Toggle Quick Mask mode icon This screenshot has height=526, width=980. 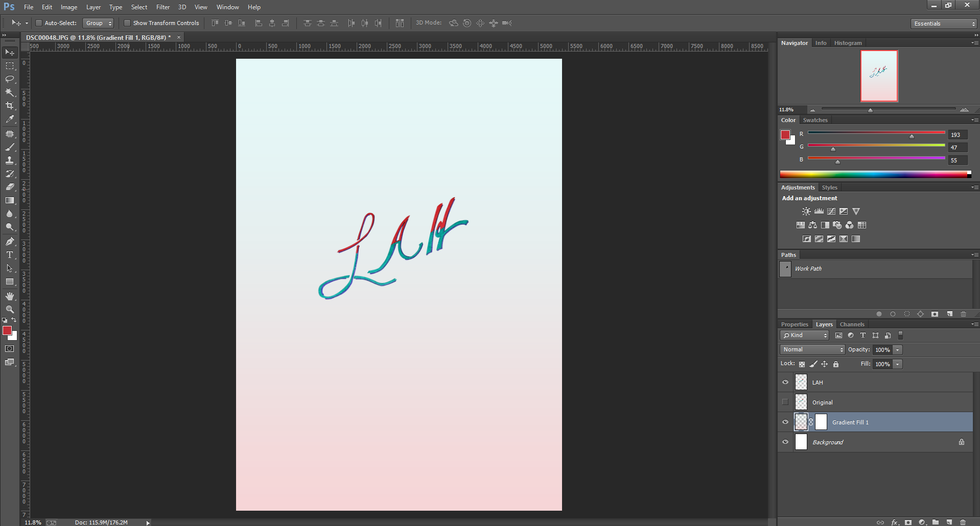pos(10,349)
